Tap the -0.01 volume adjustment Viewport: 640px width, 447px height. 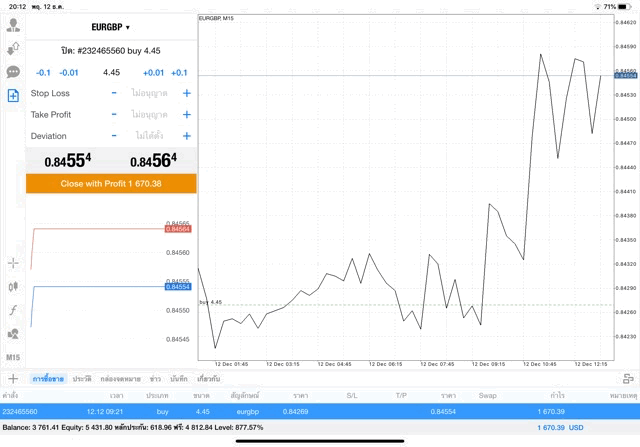click(69, 73)
